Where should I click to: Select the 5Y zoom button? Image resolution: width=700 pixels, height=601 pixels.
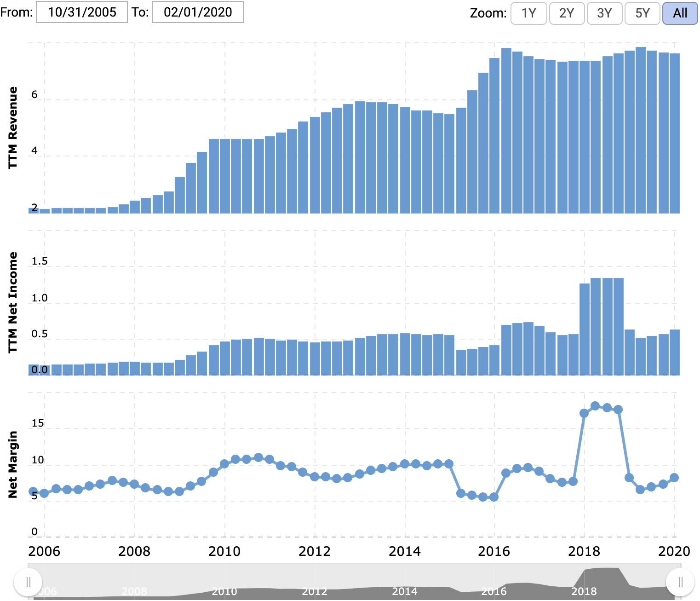[643, 13]
